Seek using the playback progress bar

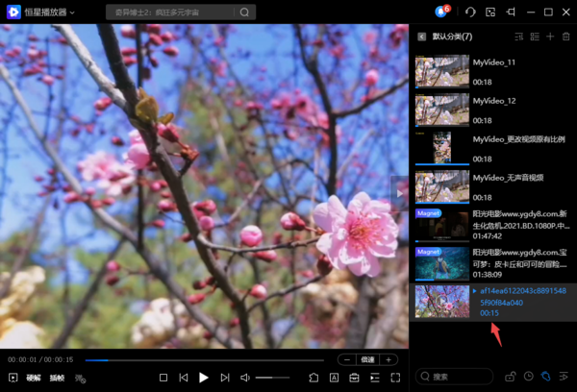[204, 360]
